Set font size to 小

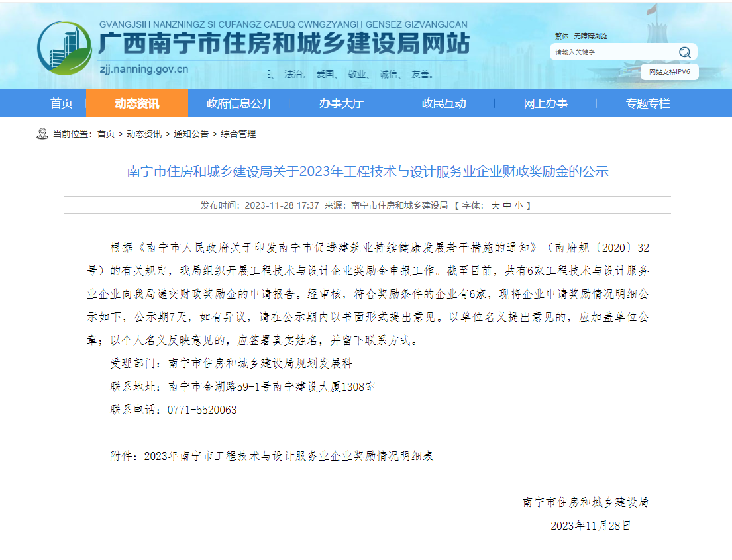pyautogui.click(x=519, y=206)
